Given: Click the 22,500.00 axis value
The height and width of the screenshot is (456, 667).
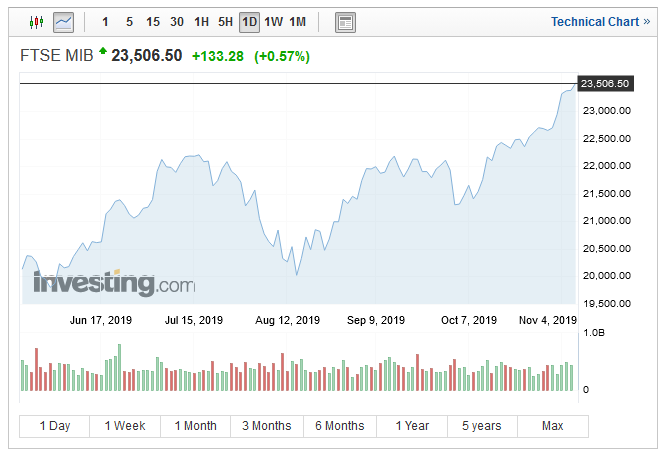Looking at the screenshot, I should coord(607,139).
